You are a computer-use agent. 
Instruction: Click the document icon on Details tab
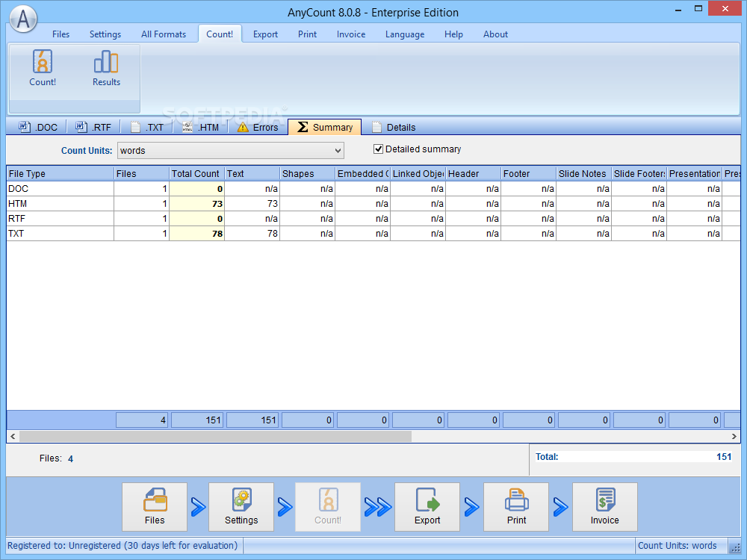coord(376,127)
